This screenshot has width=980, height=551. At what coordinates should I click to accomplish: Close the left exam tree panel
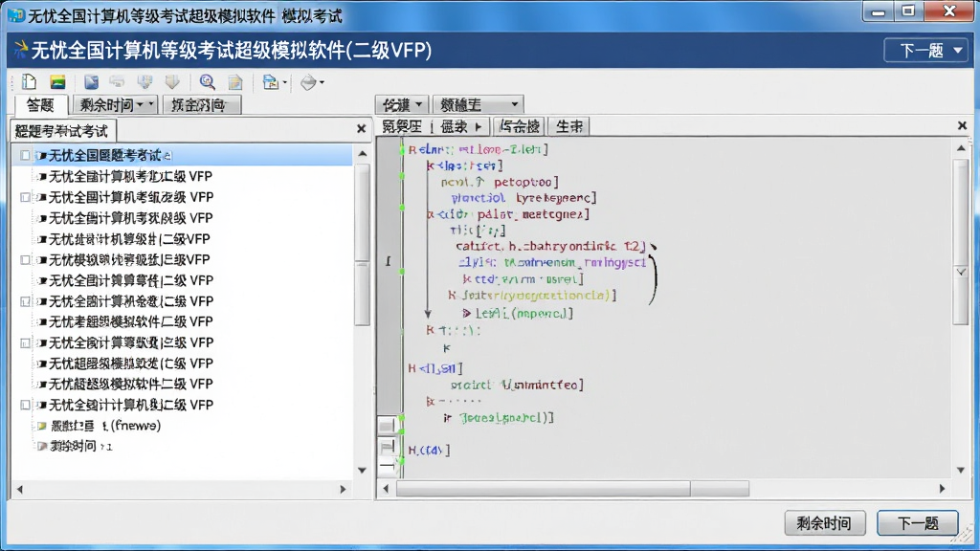point(361,129)
